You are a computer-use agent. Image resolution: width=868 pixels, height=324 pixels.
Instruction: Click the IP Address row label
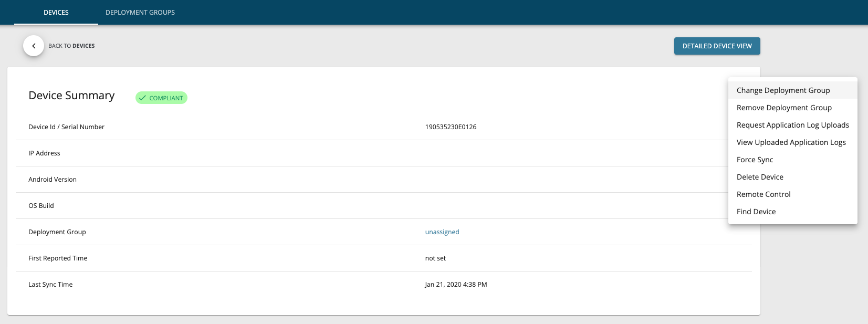(x=44, y=153)
